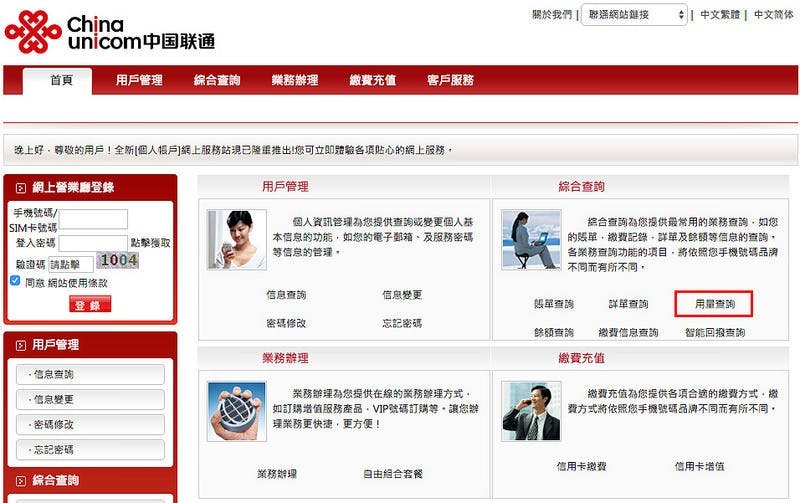The height and width of the screenshot is (503, 800).
Task: Click the woman with phone thumbnail
Action: [x=237, y=240]
